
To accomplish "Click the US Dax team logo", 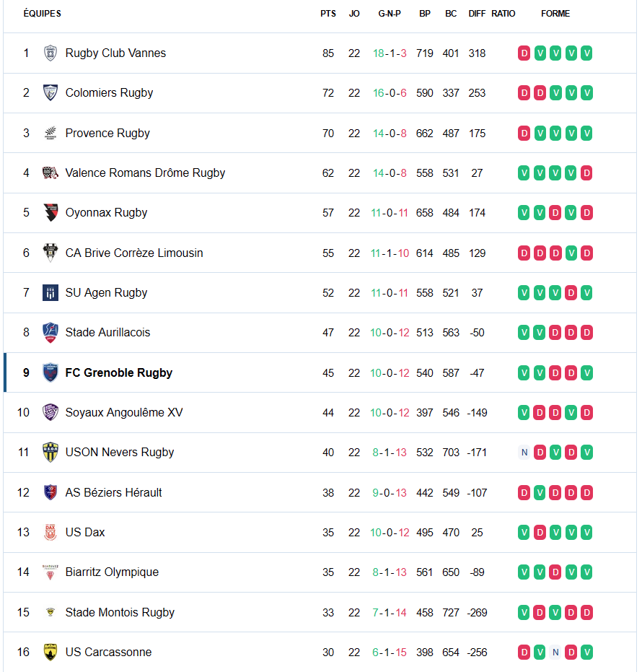I will coord(50,533).
